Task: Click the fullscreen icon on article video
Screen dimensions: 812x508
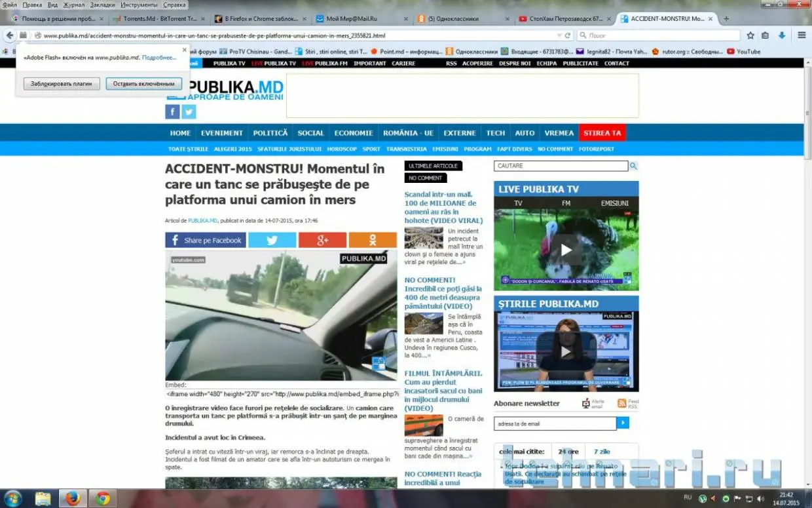Action: [378, 363]
